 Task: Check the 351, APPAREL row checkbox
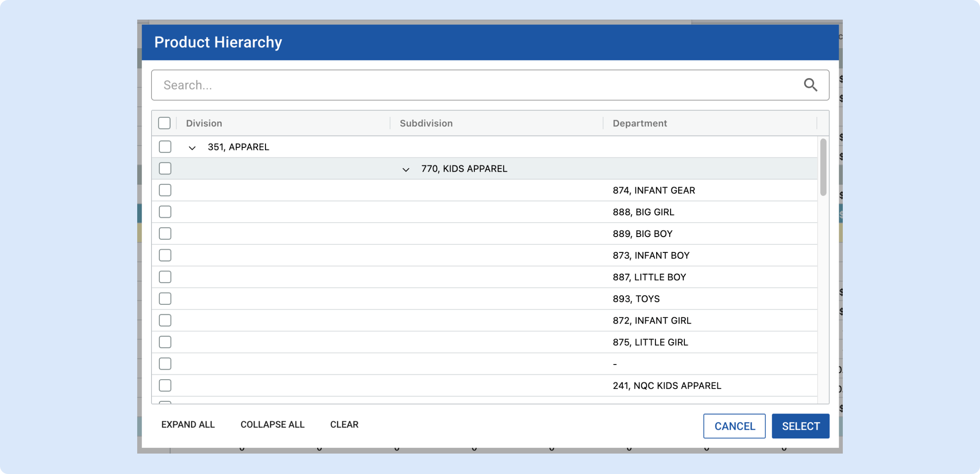pos(165,147)
